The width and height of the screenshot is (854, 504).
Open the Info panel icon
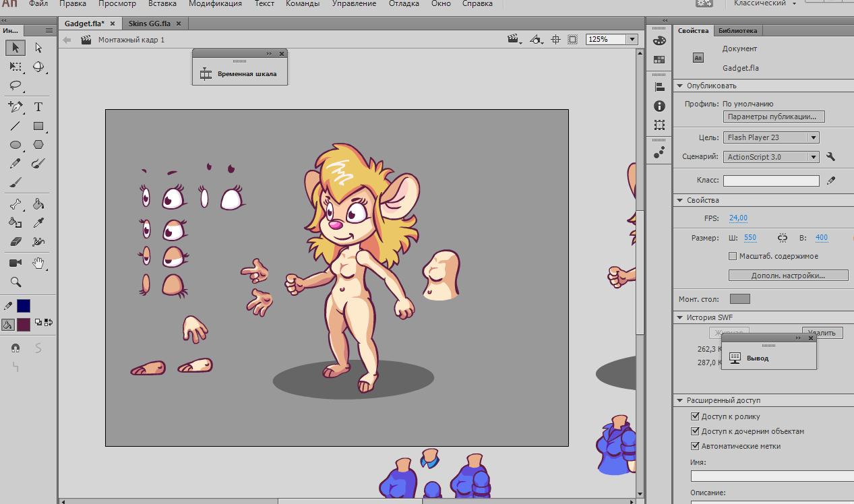[x=659, y=106]
